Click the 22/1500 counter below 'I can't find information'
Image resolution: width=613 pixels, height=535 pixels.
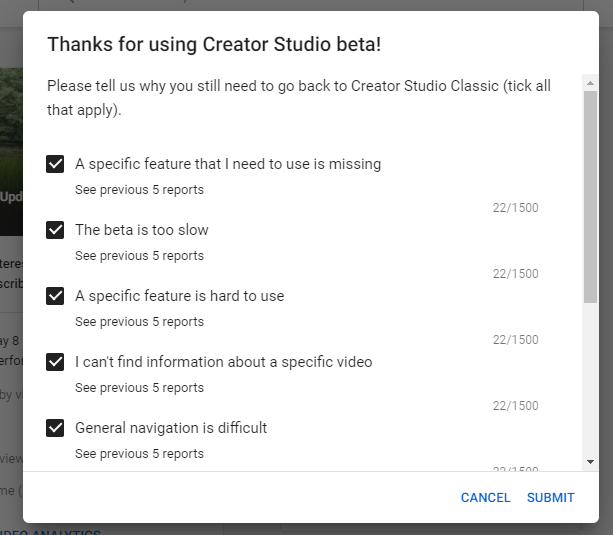(516, 406)
